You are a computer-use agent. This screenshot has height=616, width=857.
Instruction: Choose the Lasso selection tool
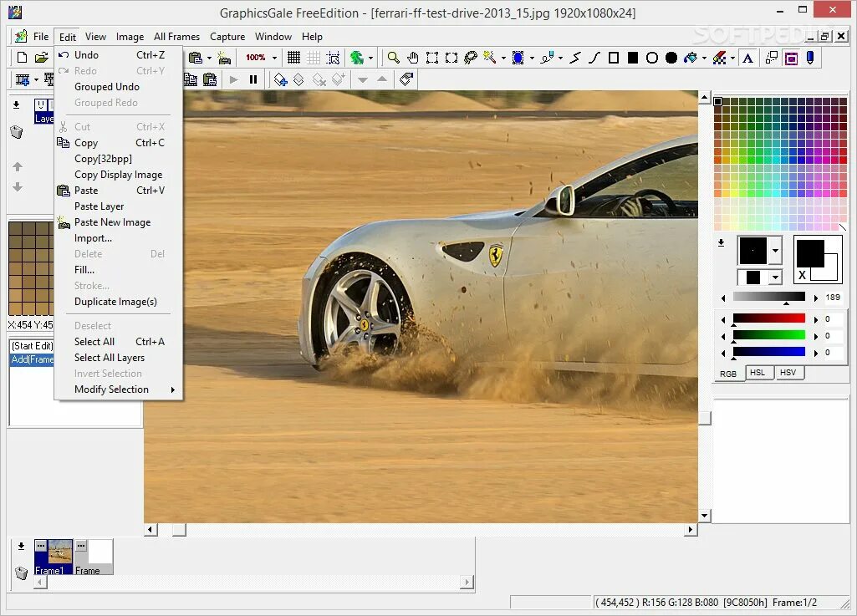pyautogui.click(x=471, y=58)
